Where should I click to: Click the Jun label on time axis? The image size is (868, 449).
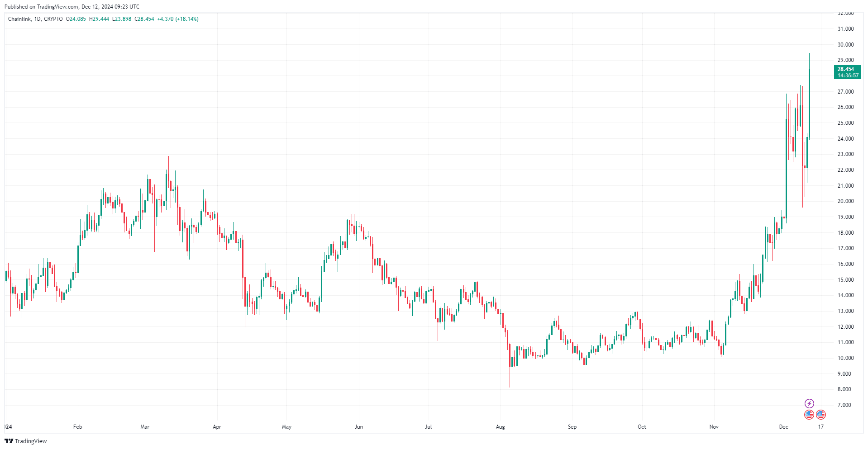[358, 427]
